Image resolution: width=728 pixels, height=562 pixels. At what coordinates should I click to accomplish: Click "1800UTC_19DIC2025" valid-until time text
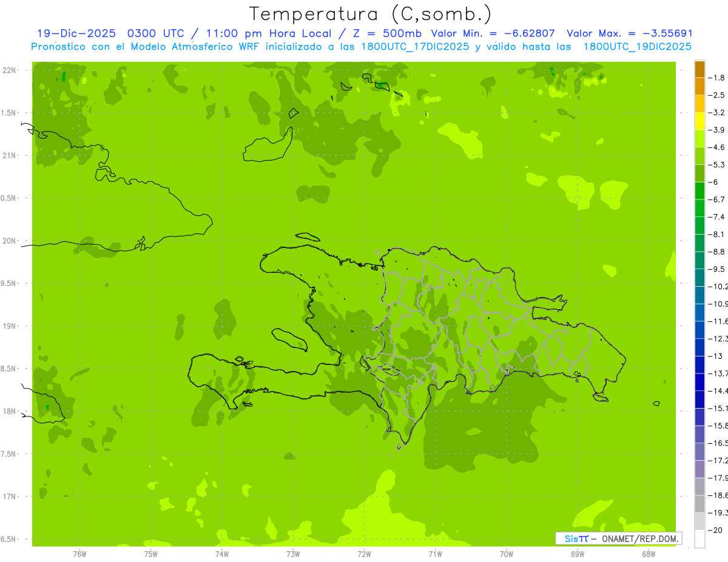click(637, 47)
